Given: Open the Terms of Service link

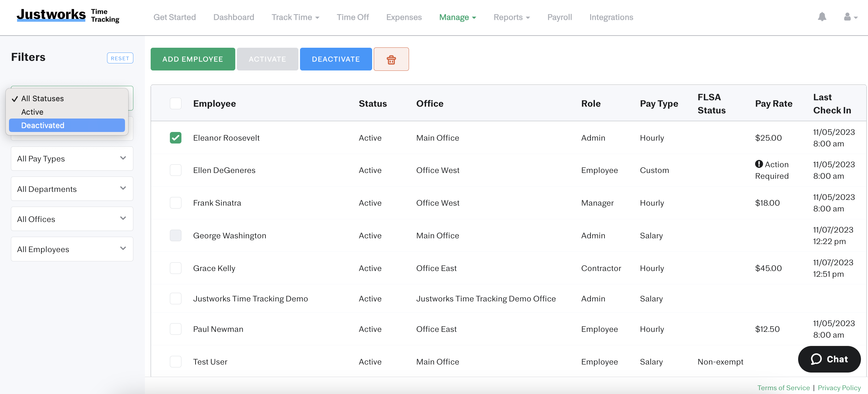Looking at the screenshot, I should tap(783, 388).
